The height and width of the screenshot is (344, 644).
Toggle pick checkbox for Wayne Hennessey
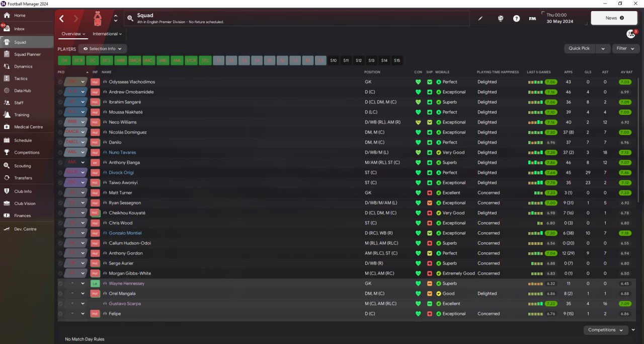coord(60,284)
